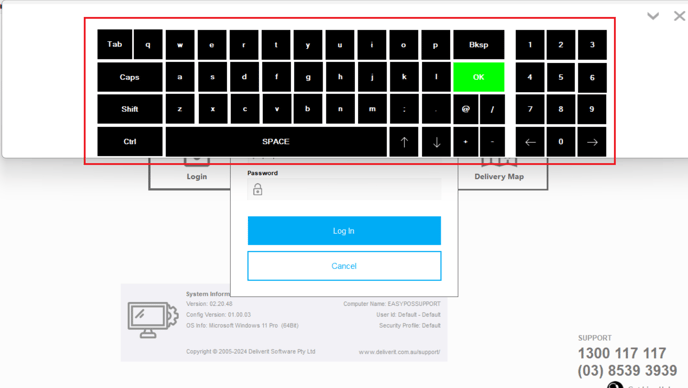This screenshot has height=388, width=688.
Task: Confirm with the green OK key
Action: [x=479, y=77]
